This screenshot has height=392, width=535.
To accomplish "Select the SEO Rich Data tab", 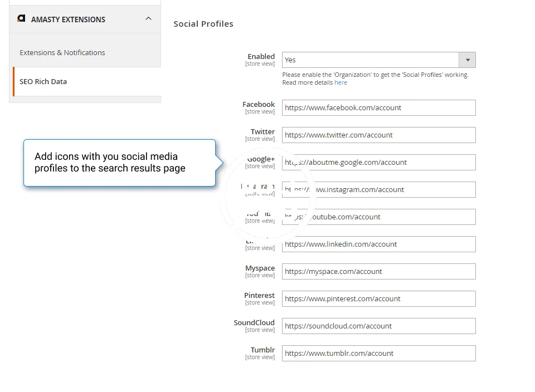I will click(43, 81).
